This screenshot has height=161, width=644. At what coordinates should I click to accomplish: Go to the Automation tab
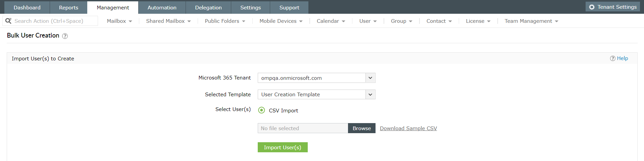[x=162, y=7]
